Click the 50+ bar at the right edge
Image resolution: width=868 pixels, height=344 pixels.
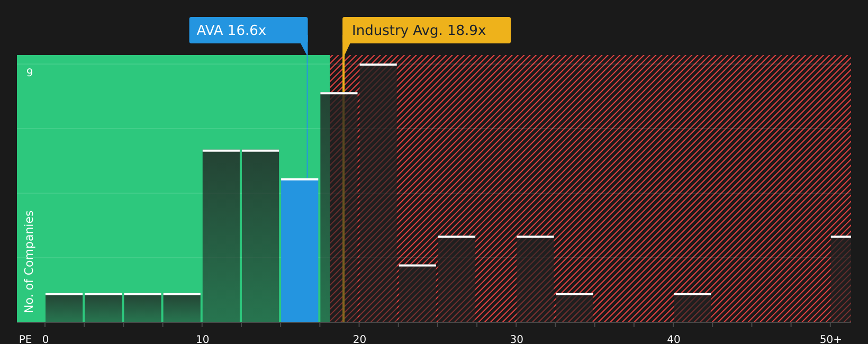coord(841,279)
